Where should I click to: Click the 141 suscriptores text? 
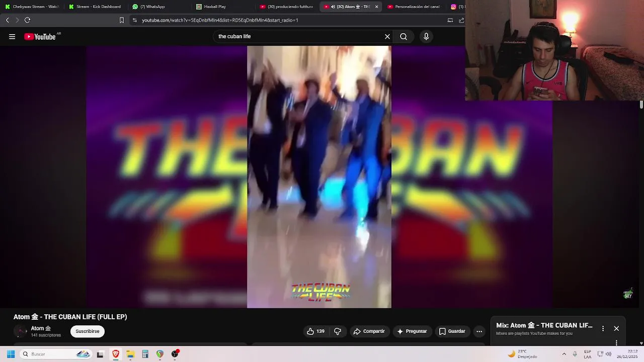46,335
